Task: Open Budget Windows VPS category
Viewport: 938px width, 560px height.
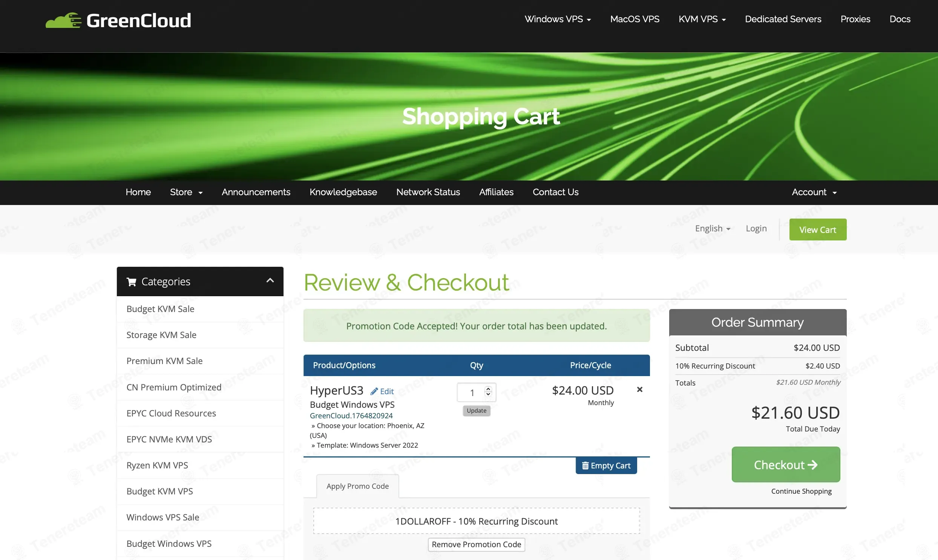Action: [x=200, y=544]
